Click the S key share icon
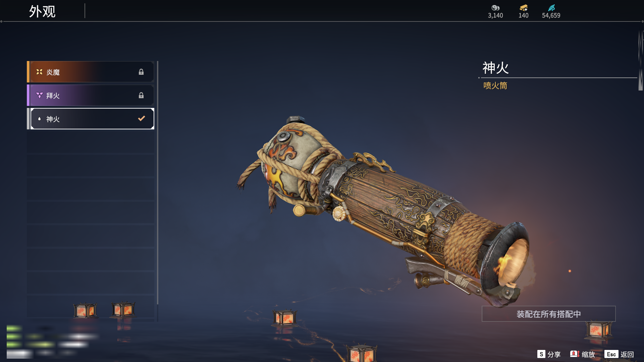This screenshot has height=362, width=644. coord(541,354)
